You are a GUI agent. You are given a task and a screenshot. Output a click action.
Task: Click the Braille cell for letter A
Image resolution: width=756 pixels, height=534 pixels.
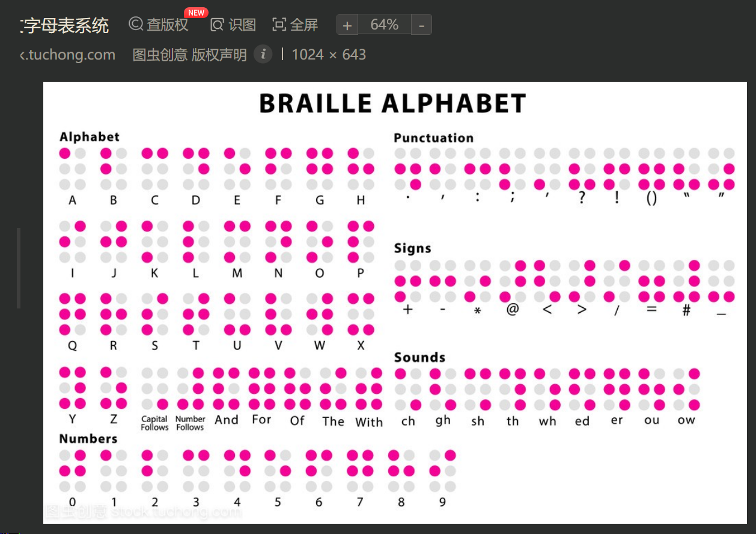pos(72,169)
